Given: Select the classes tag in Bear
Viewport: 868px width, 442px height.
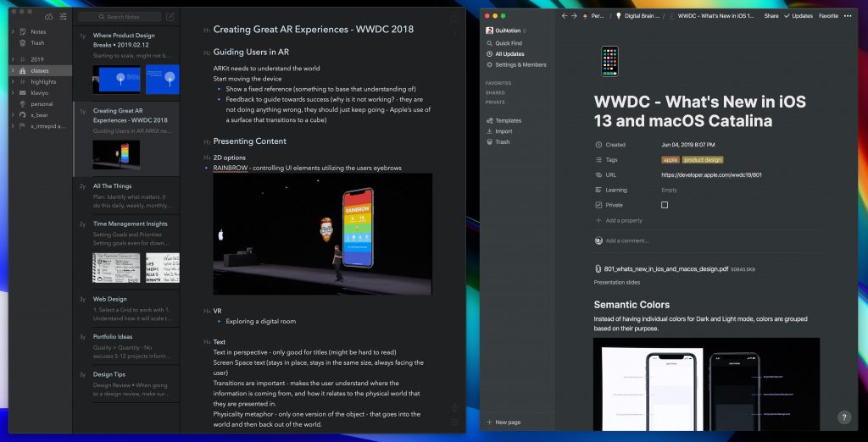Looking at the screenshot, I should pyautogui.click(x=40, y=71).
